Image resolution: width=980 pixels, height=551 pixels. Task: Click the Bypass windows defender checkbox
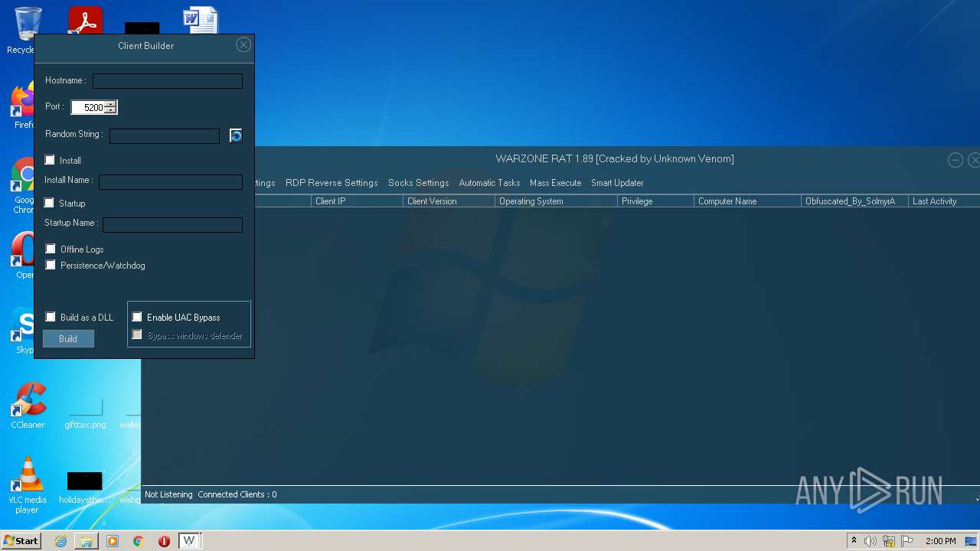tap(137, 335)
